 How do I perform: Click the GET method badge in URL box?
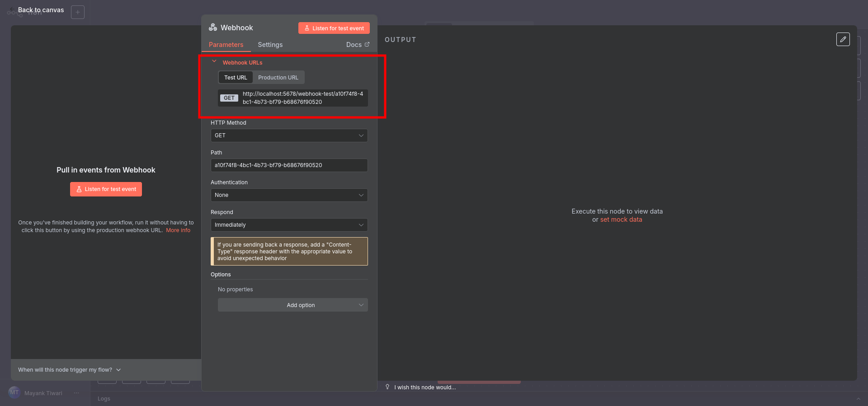229,98
